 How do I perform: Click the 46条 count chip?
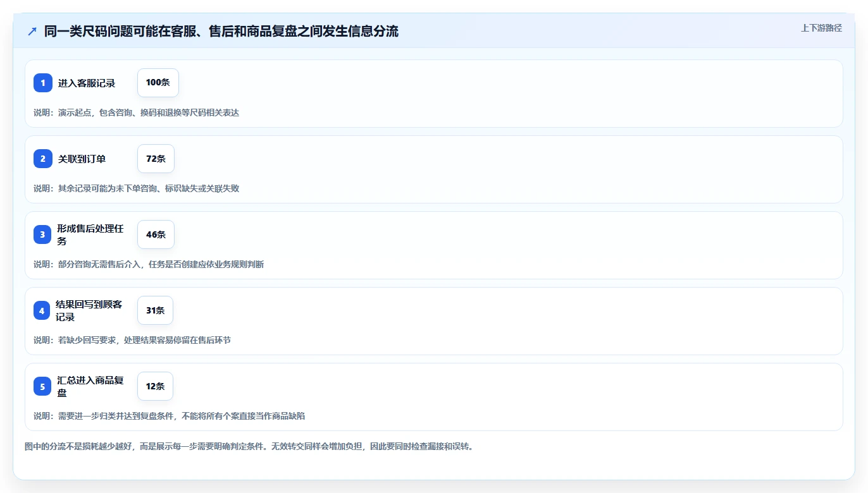click(x=156, y=234)
